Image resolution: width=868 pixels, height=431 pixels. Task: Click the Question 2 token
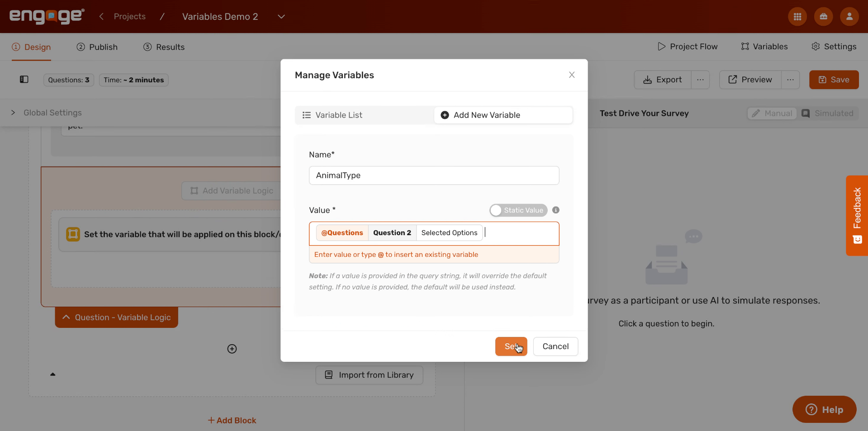pos(392,233)
